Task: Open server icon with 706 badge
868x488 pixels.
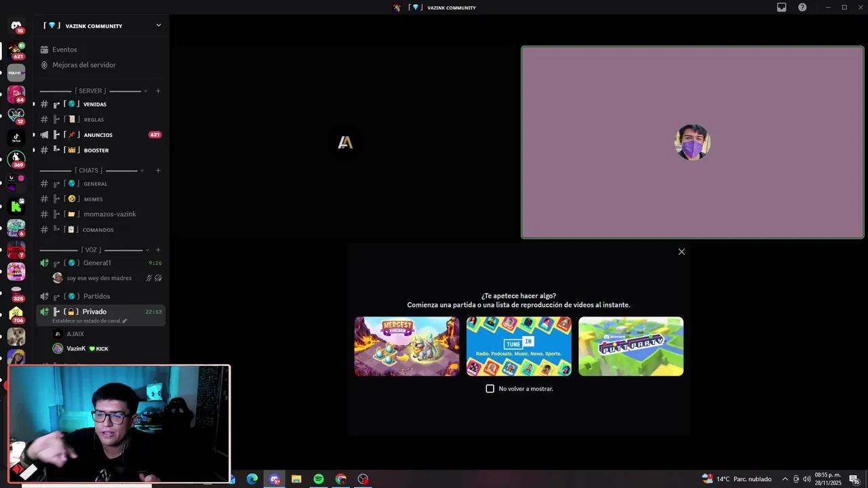Action: point(16,315)
